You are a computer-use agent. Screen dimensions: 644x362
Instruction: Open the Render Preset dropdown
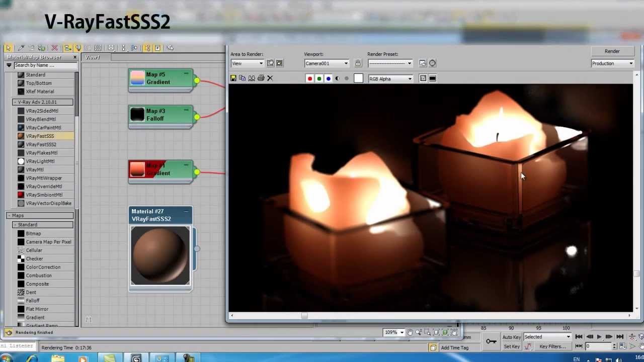coord(390,63)
